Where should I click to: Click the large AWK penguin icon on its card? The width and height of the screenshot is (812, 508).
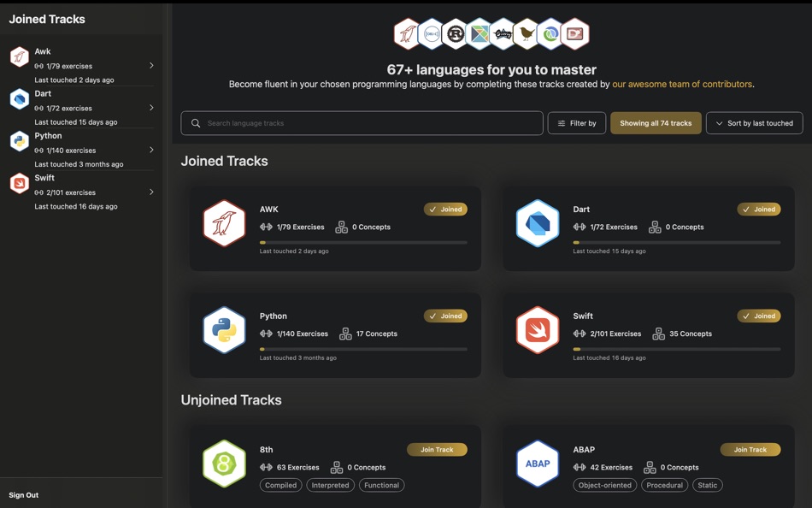pos(224,223)
